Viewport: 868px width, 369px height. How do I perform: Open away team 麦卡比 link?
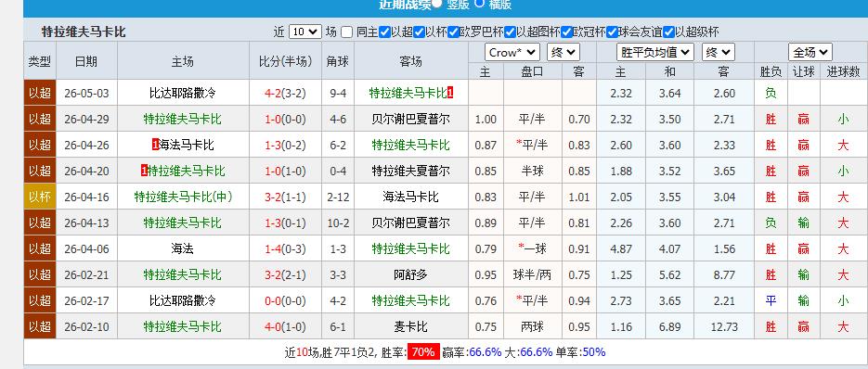click(410, 327)
